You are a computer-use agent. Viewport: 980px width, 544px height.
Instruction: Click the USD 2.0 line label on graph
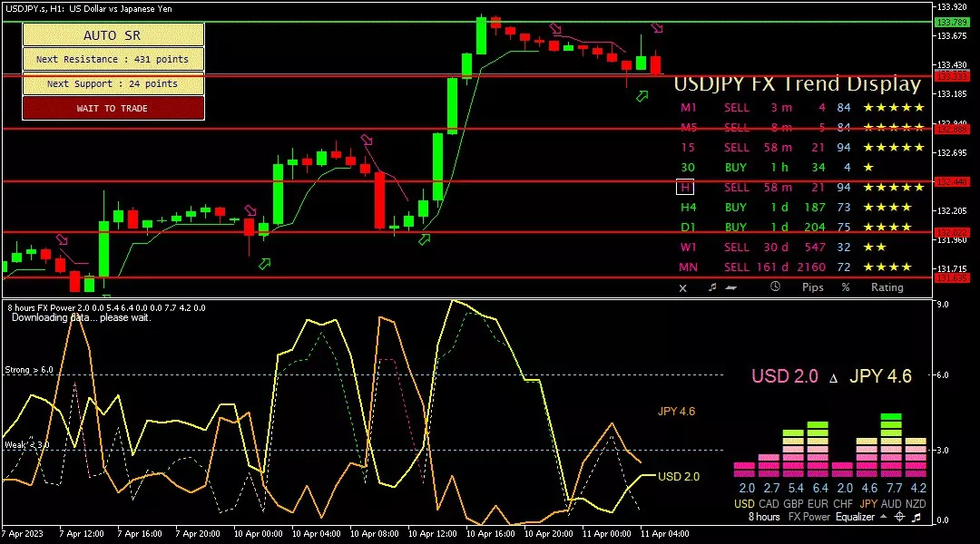[679, 477]
